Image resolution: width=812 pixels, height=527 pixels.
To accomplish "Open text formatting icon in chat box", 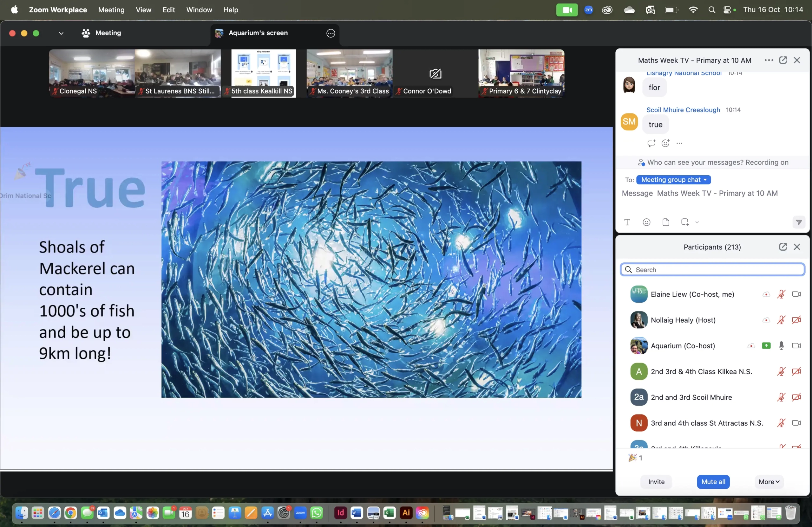I will click(x=627, y=222).
